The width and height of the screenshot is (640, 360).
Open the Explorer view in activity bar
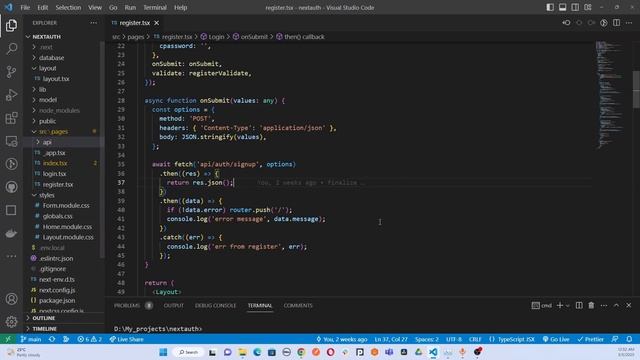click(11, 26)
